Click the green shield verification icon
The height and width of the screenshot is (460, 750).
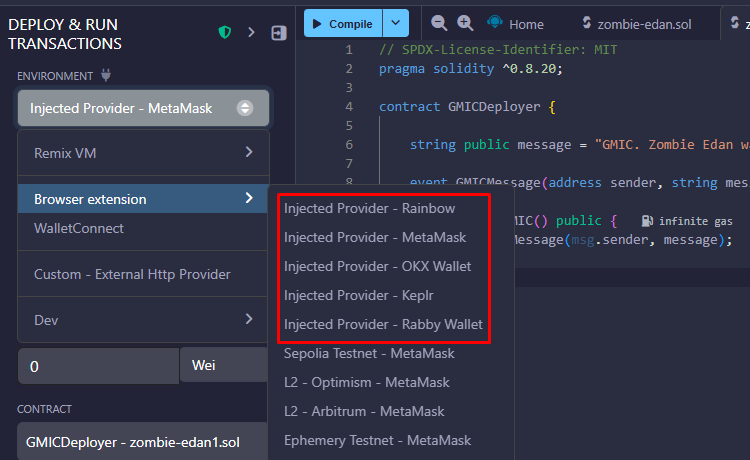[x=225, y=32]
